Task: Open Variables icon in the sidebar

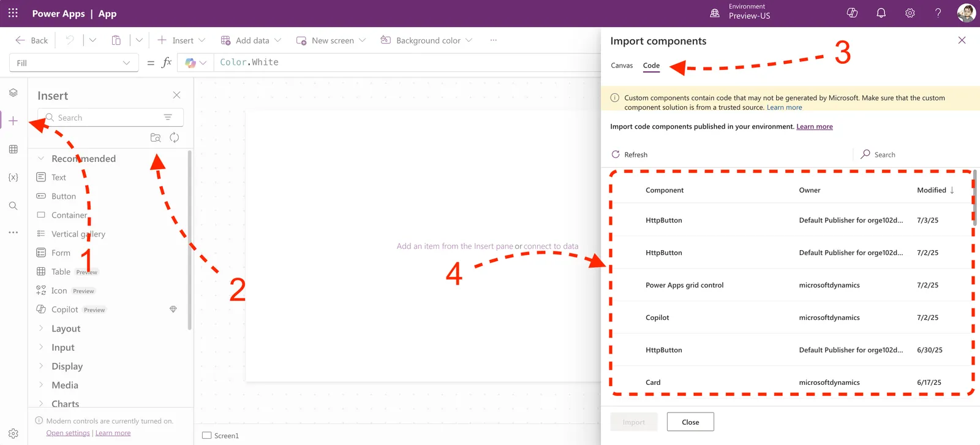Action: (13, 177)
